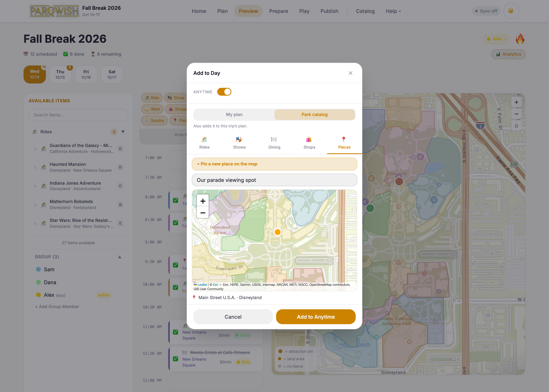
Task: Toggle the Sync off indicator
Action: [486, 11]
